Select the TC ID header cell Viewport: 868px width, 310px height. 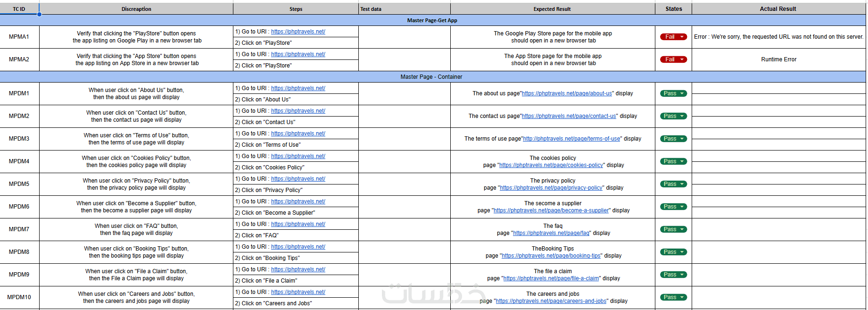[19, 9]
